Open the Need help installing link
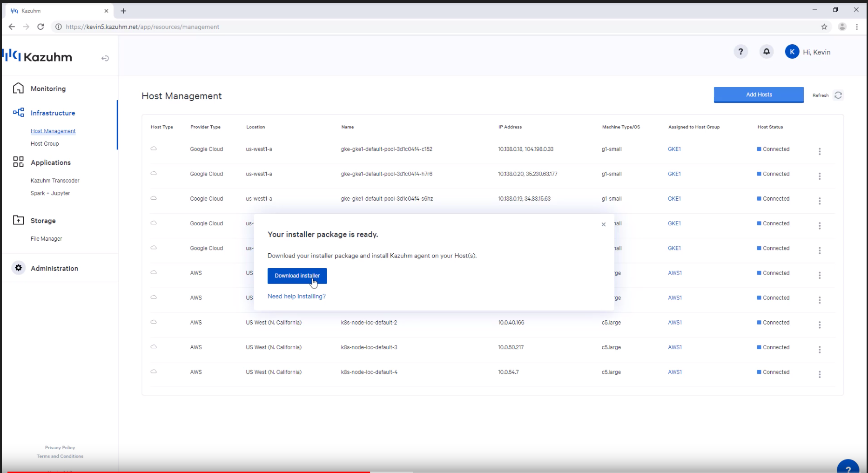The image size is (868, 473). point(296,296)
